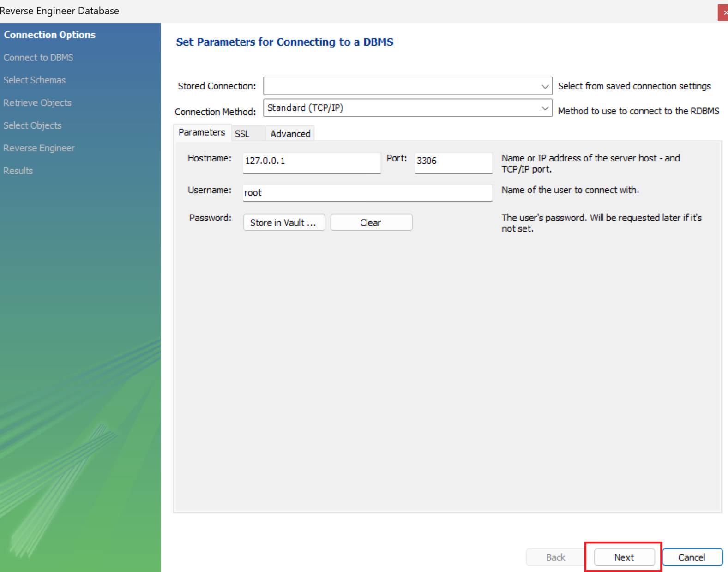Image resolution: width=728 pixels, height=572 pixels.
Task: Click the user's password description text
Action: click(x=602, y=223)
